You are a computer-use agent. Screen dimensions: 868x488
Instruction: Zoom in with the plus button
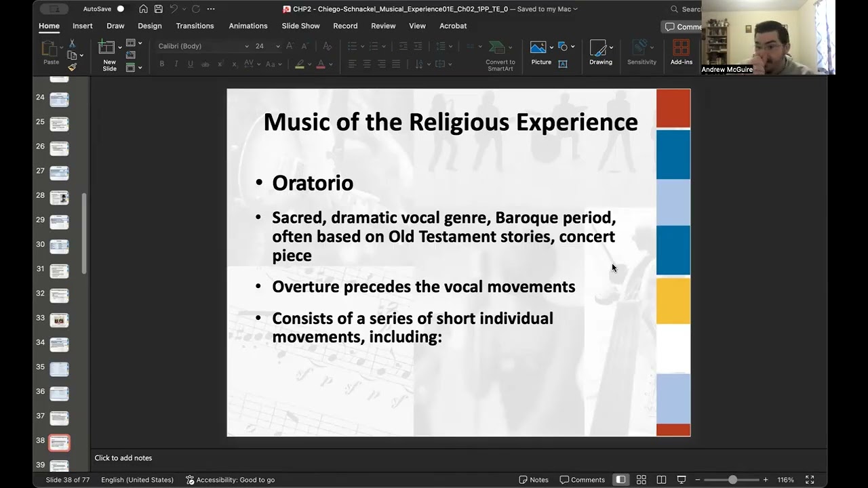766,480
